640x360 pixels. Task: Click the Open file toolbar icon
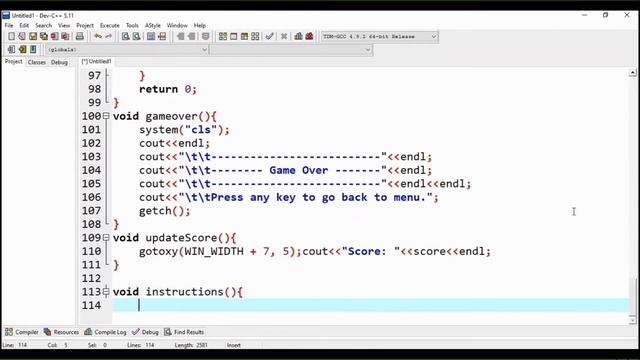click(x=22, y=36)
